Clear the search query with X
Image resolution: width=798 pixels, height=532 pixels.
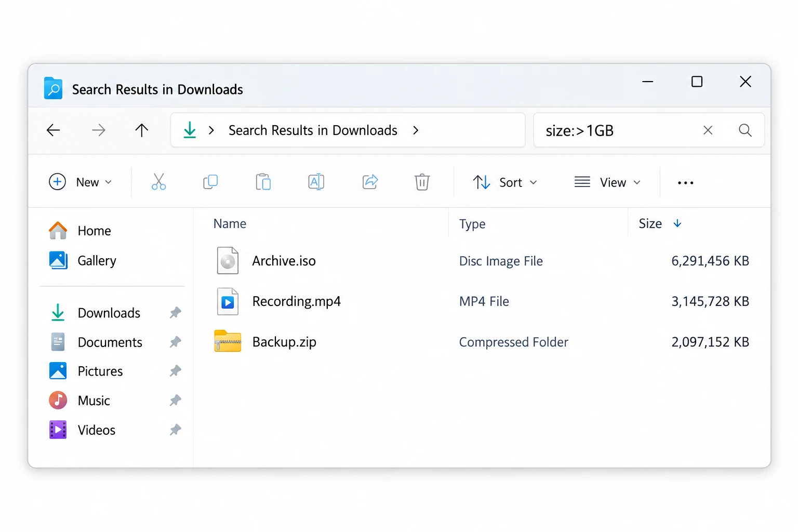click(x=708, y=130)
